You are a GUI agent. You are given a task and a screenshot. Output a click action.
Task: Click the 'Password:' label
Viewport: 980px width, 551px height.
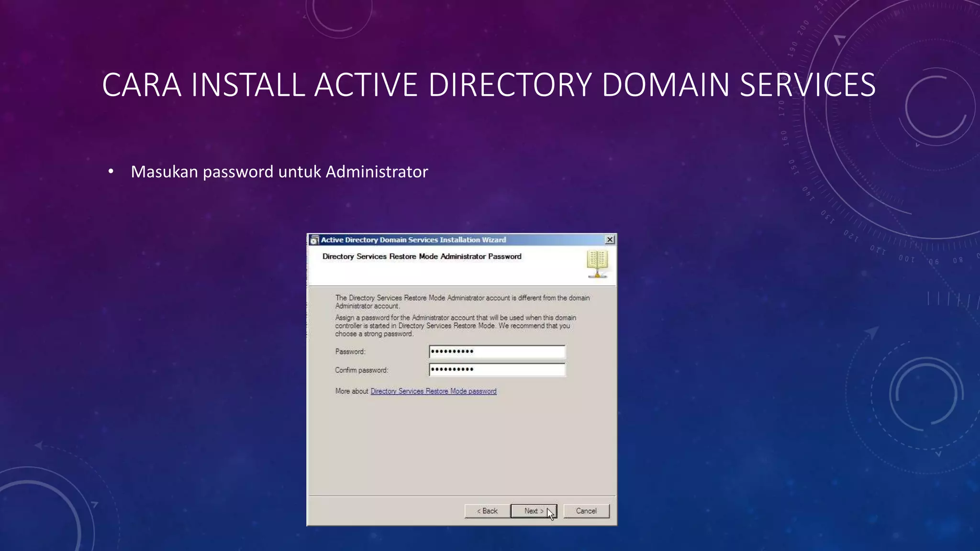[x=350, y=352]
